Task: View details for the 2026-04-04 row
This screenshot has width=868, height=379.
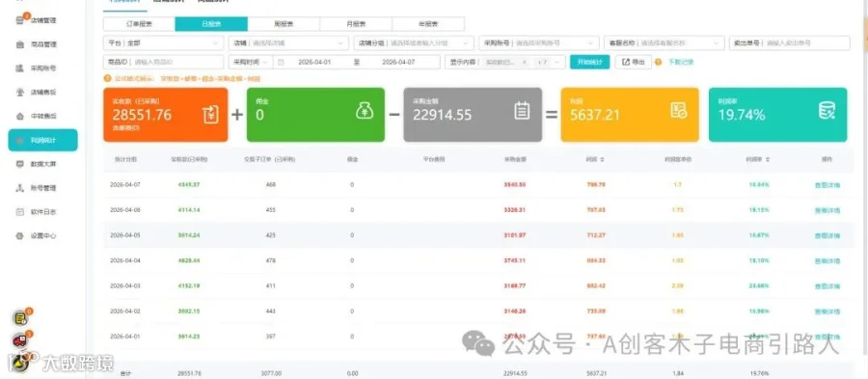Action: pos(827,260)
